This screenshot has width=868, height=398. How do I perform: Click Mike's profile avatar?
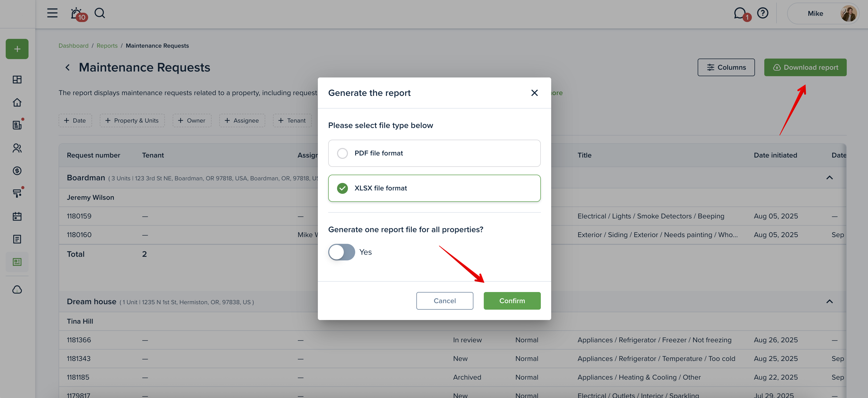point(848,13)
